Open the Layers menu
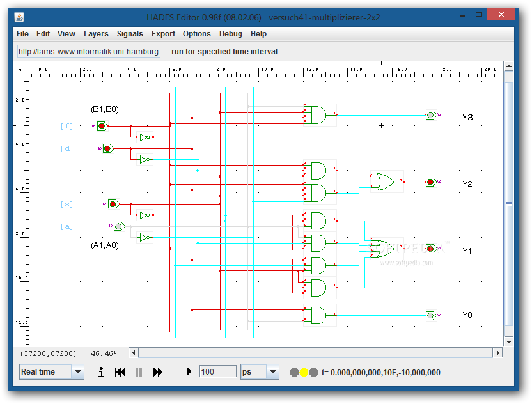Image resolution: width=532 pixels, height=404 pixels. (96, 34)
